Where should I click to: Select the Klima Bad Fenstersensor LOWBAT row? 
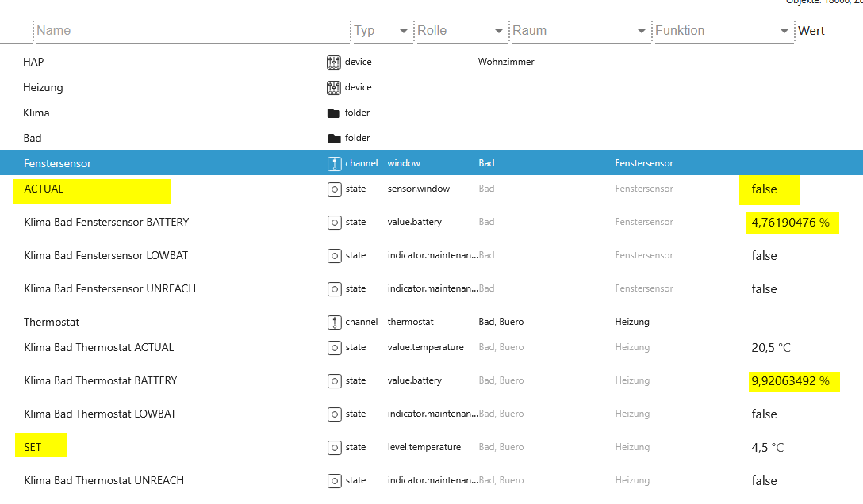click(x=106, y=255)
